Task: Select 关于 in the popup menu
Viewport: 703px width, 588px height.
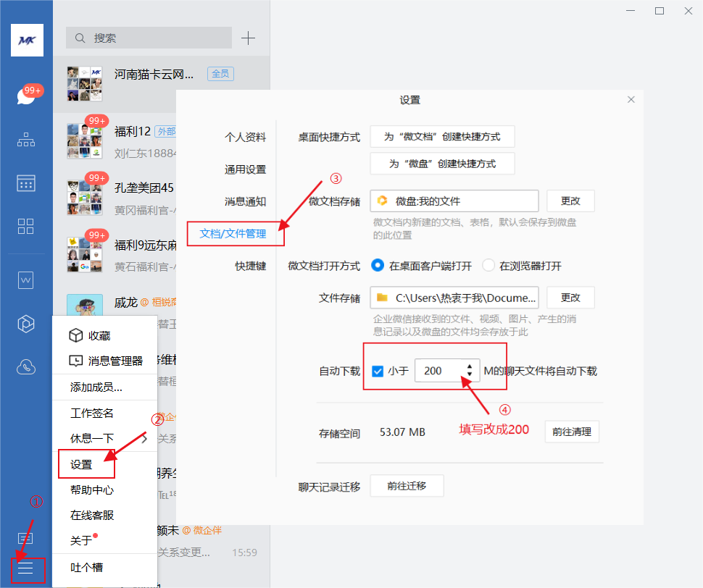Action: coord(81,540)
